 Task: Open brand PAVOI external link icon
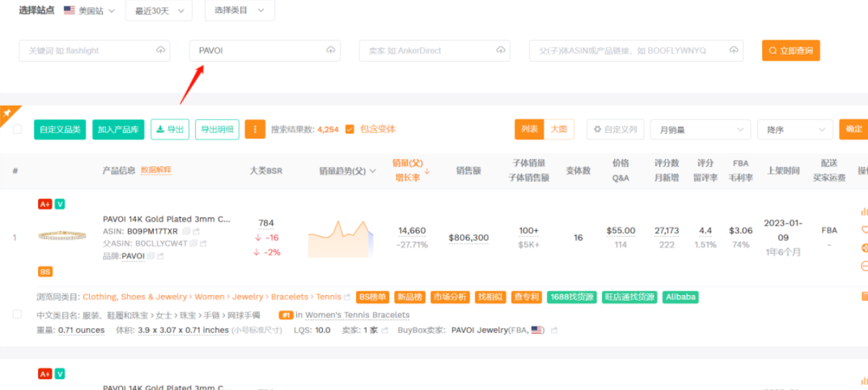[160, 256]
